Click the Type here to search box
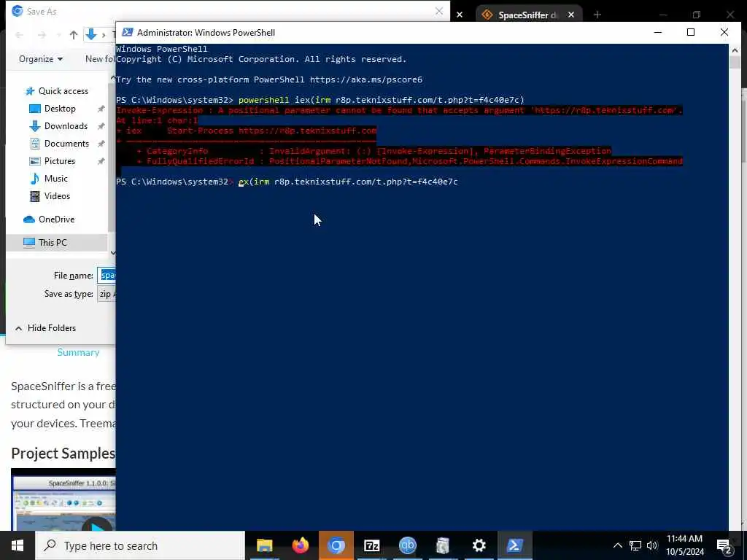 140,545
